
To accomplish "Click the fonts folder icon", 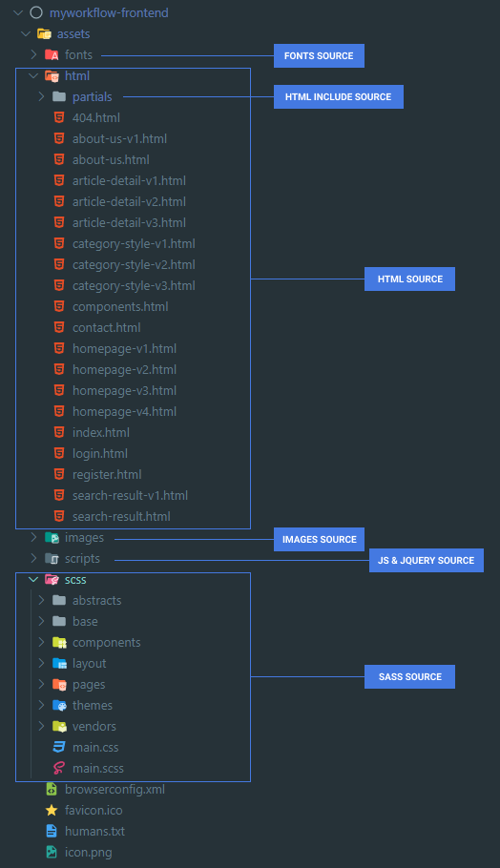I will pyautogui.click(x=52, y=54).
